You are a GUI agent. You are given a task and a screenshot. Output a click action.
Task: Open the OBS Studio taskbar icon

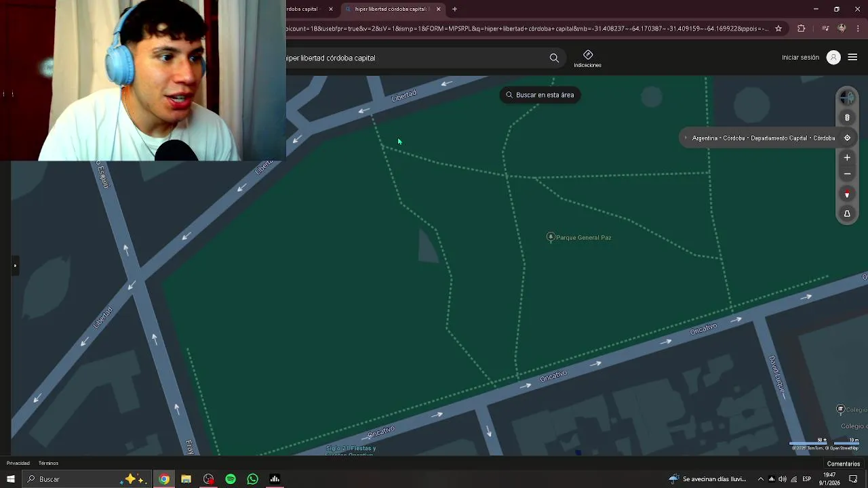(x=208, y=479)
